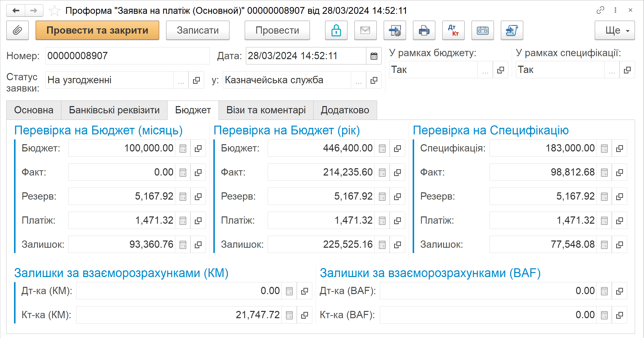
Task: Add document to favorites star
Action: tap(54, 11)
